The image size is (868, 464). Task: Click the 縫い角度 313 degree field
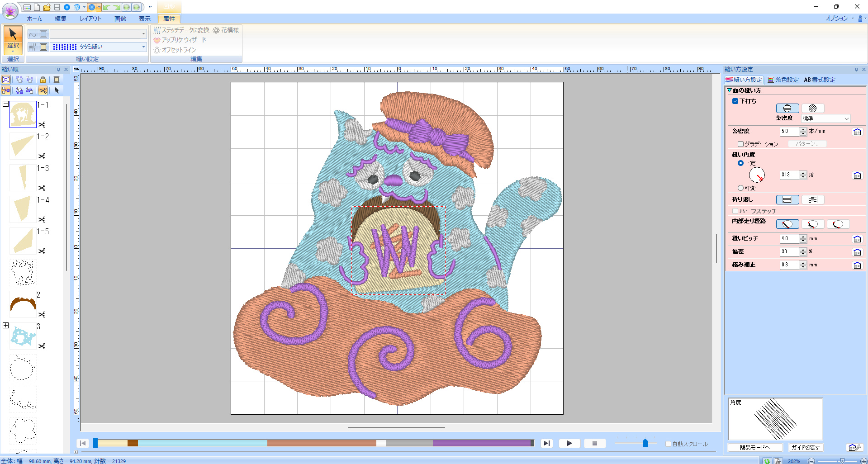(x=790, y=175)
